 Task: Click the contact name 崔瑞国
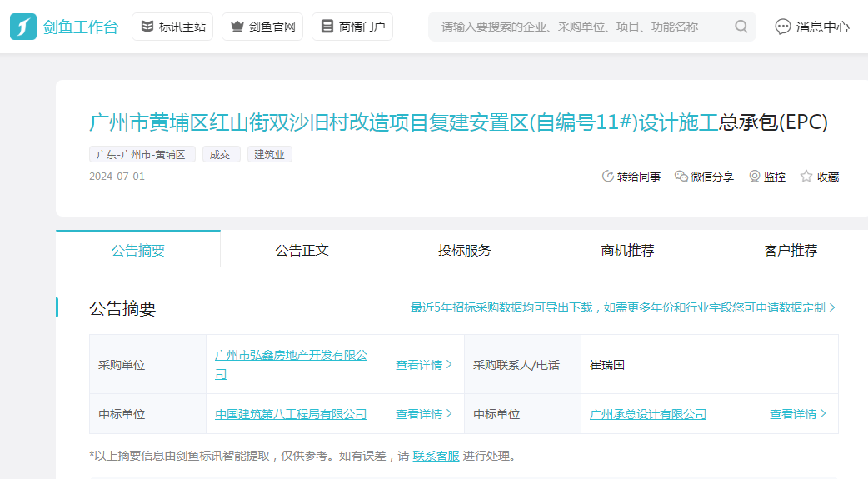(x=607, y=364)
